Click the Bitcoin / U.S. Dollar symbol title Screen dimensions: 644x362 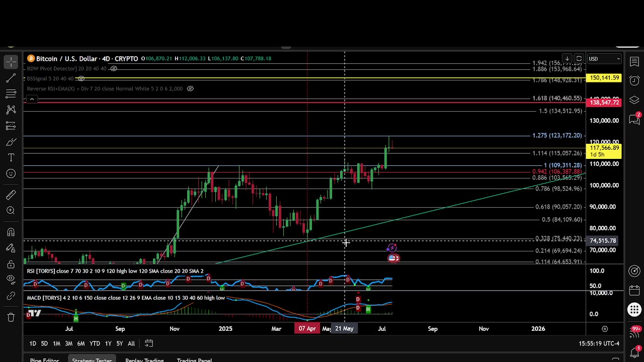point(87,58)
